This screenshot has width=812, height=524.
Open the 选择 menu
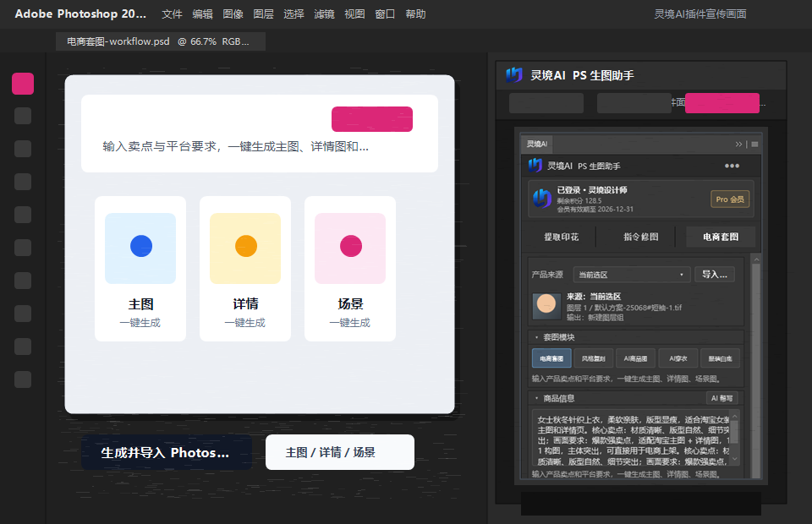[294, 14]
